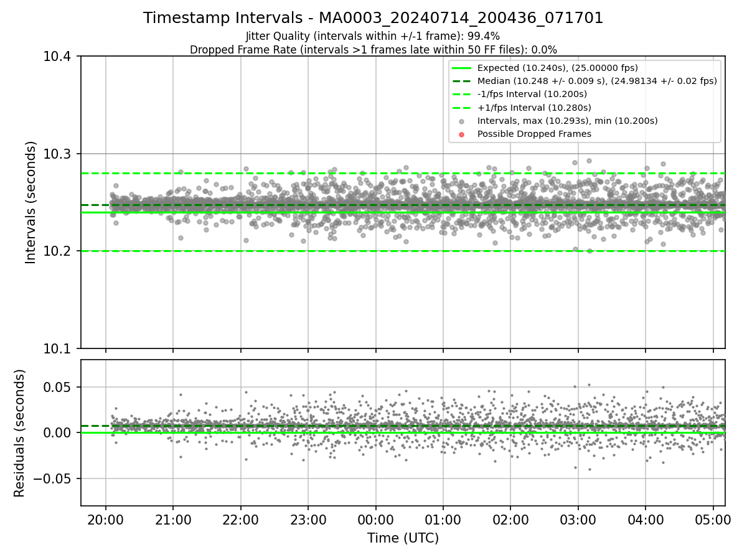Click the dark green dashed sample beside "Median"
The width and height of the screenshot is (747, 560).
pos(461,81)
